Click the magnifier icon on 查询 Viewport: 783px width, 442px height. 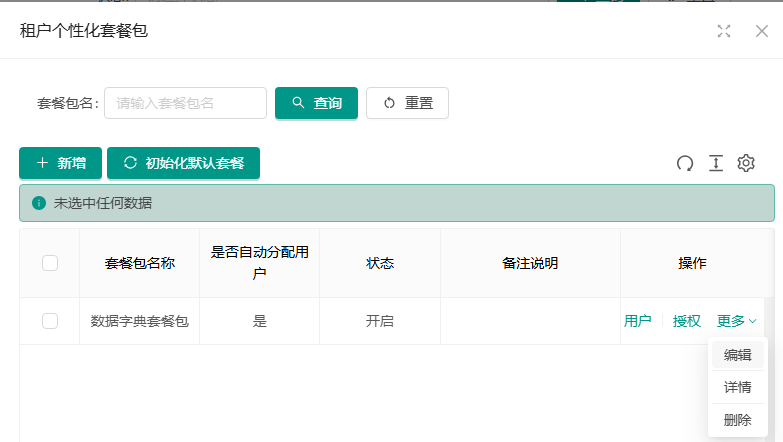297,103
